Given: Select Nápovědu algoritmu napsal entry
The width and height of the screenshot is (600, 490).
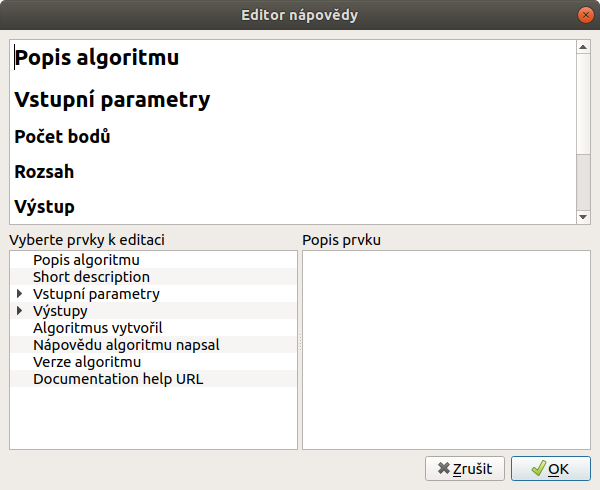Looking at the screenshot, I should [x=153, y=345].
